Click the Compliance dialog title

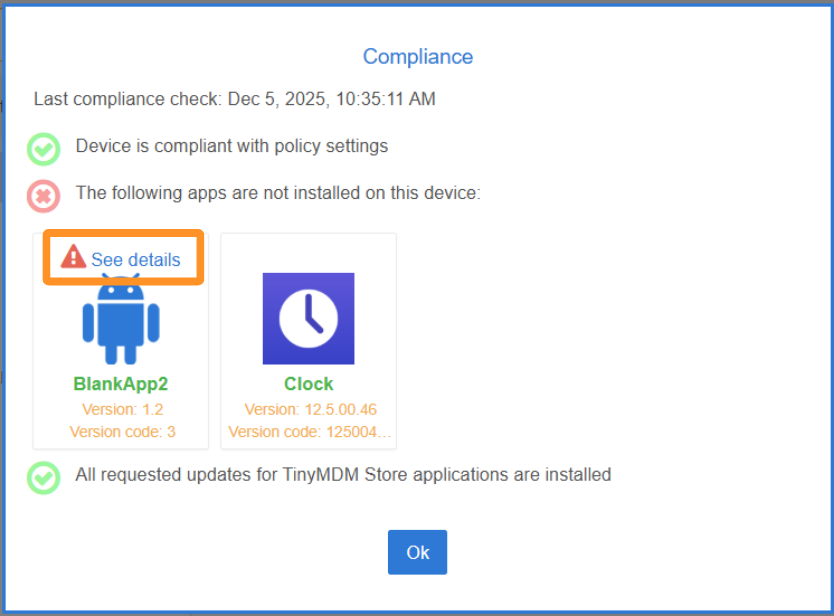click(418, 57)
